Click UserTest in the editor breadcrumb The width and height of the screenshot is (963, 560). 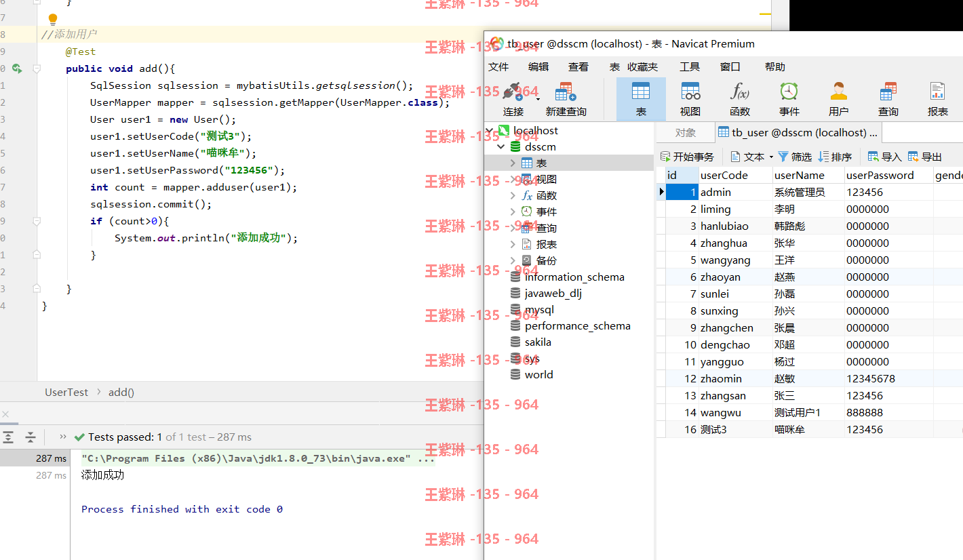[x=66, y=392]
